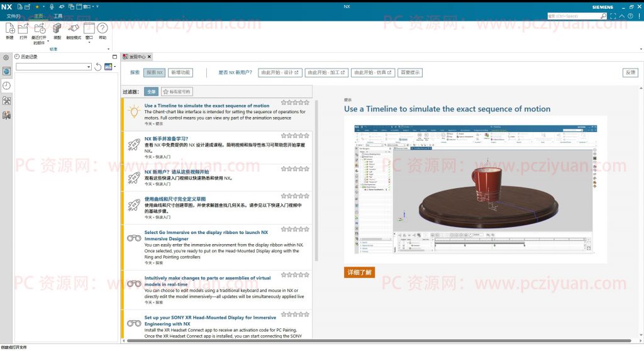The width and height of the screenshot is (644, 351).
Task: Open 'NX 新用户? 请从这些视频开始' link
Action: [177, 172]
